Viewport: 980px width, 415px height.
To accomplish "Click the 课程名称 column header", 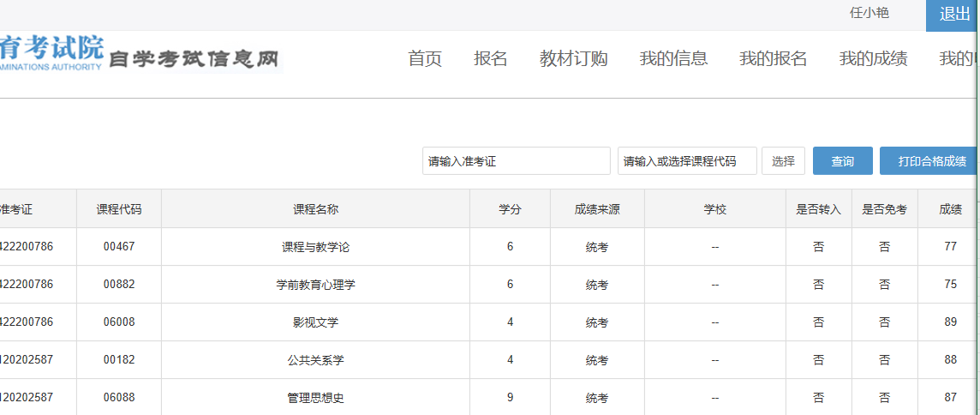I will point(315,209).
